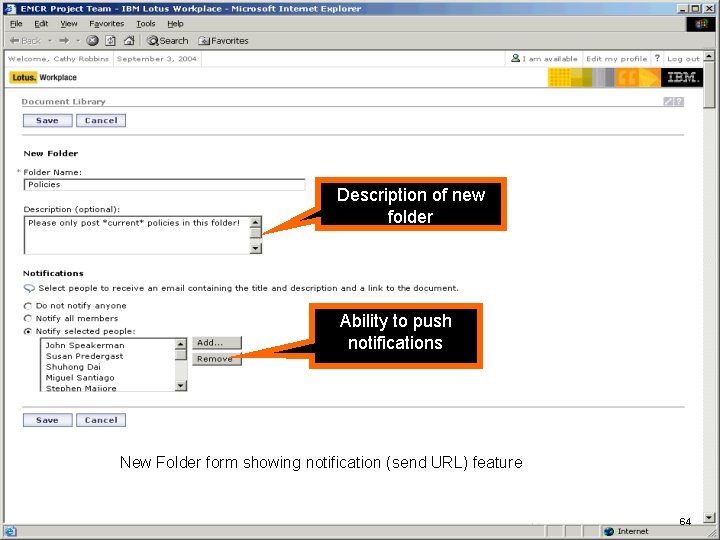Open the Forward history dropdown arrow
The width and height of the screenshot is (720, 540).
point(78,41)
